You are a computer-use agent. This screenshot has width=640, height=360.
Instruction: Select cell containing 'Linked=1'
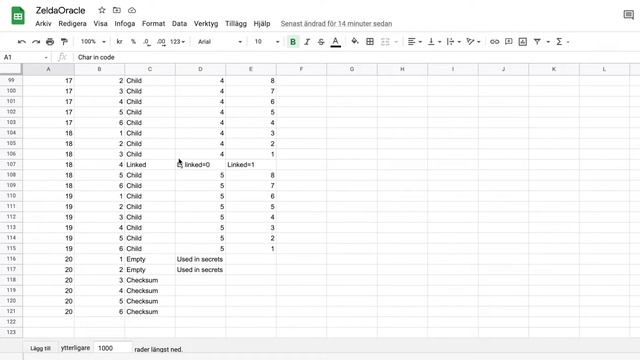click(x=251, y=164)
